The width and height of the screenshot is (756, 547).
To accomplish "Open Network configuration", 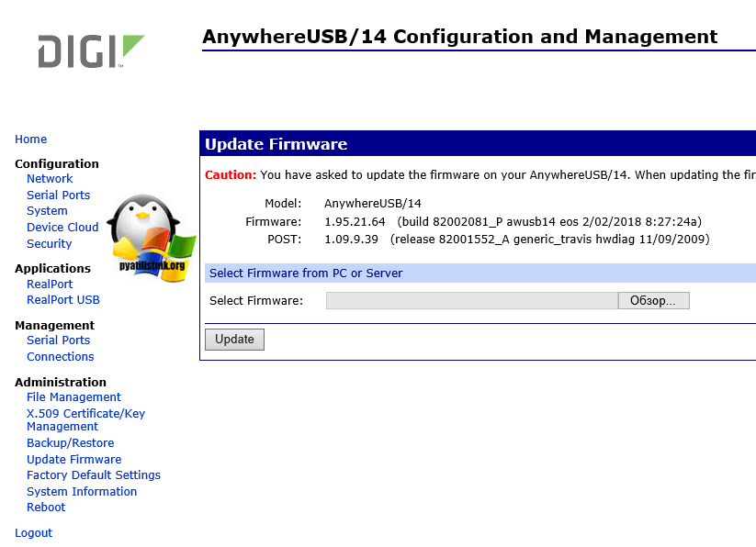I will pos(50,179).
